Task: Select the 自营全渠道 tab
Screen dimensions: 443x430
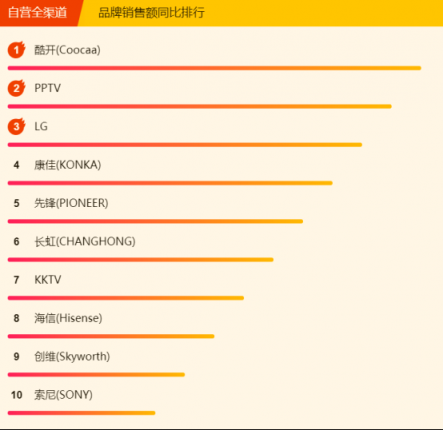Action: coord(37,13)
